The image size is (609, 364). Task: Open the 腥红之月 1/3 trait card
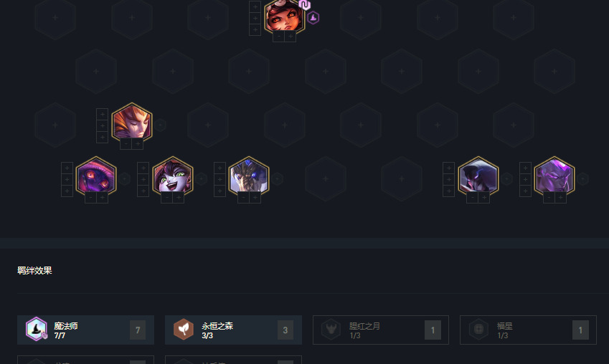coord(381,330)
